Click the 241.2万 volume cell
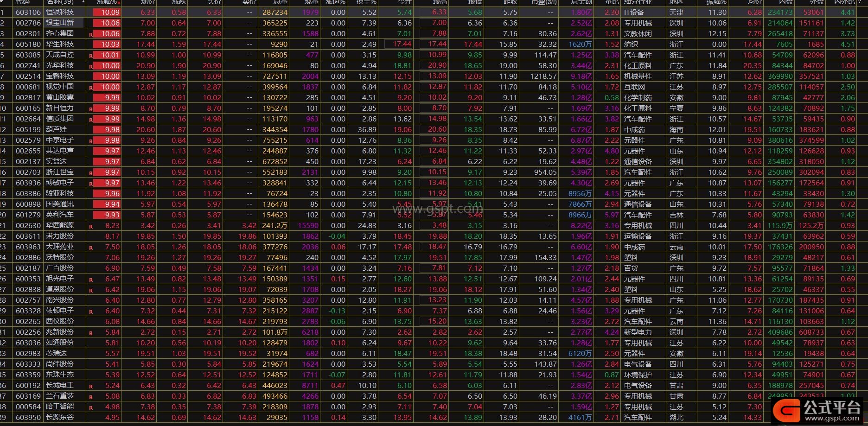Viewport: 868px width, 426px height. pos(274,225)
